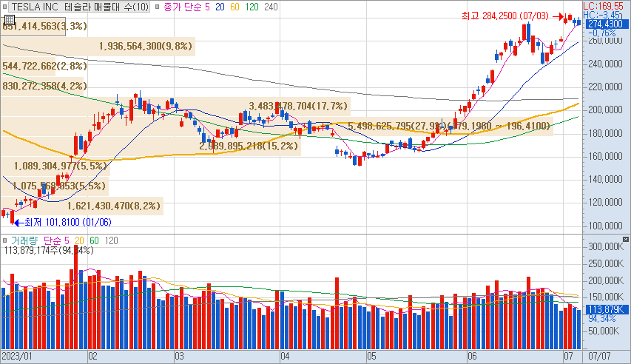Click the 240,0000 price axis value
This screenshot has width=631, height=364.
[605, 64]
